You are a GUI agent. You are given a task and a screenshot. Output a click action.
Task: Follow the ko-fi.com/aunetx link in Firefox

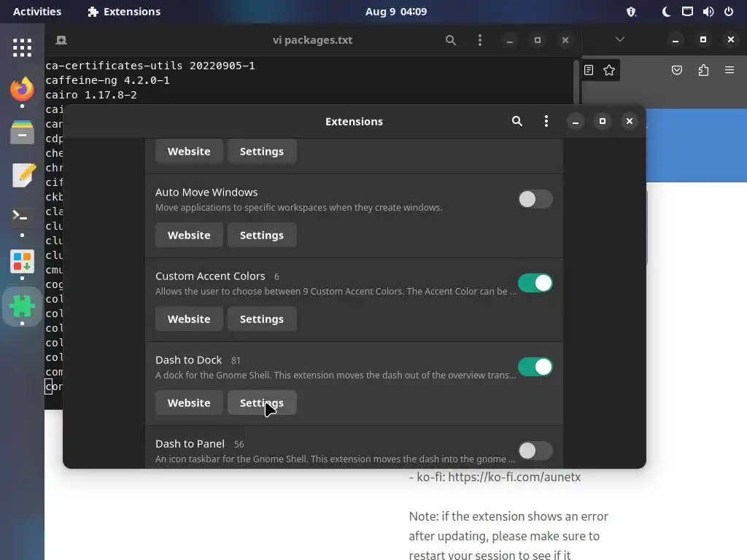point(514,477)
